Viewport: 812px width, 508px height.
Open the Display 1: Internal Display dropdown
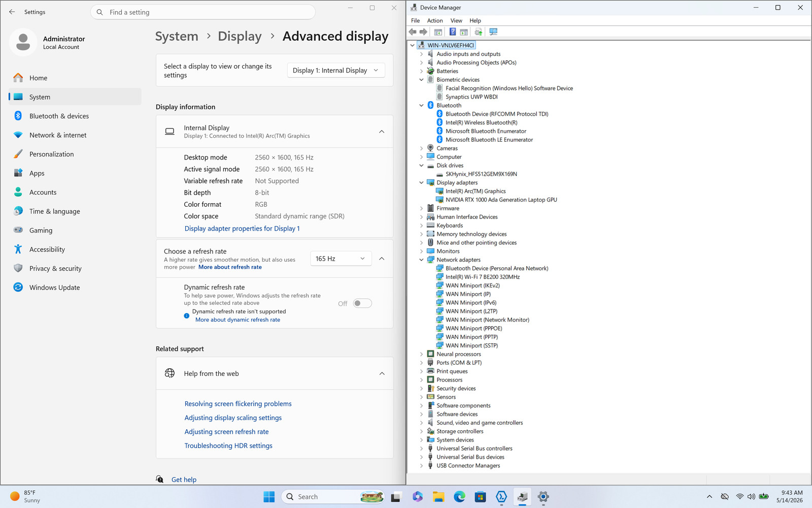pyautogui.click(x=336, y=71)
